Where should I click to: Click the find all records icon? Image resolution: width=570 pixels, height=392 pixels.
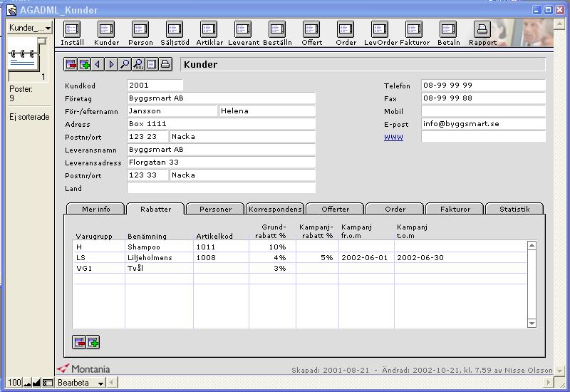138,65
